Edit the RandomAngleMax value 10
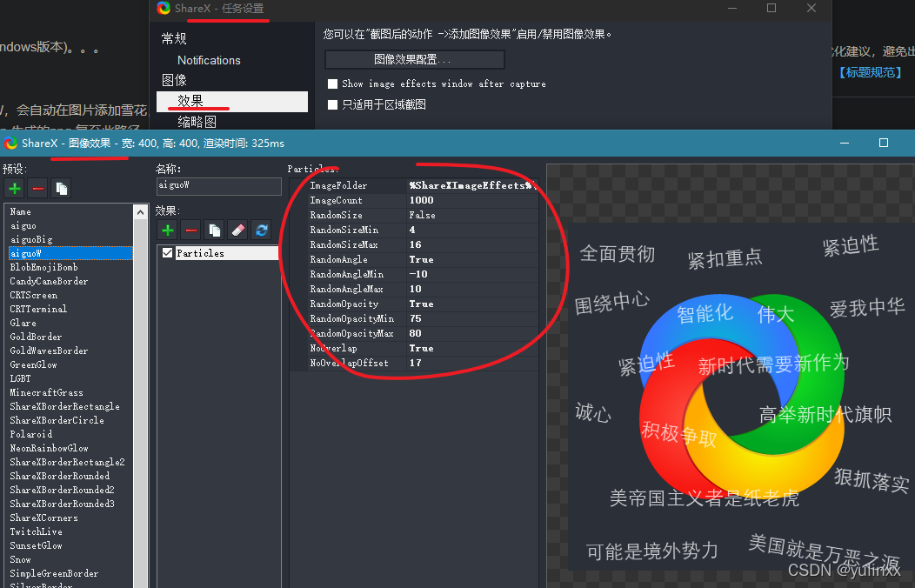 [472, 289]
